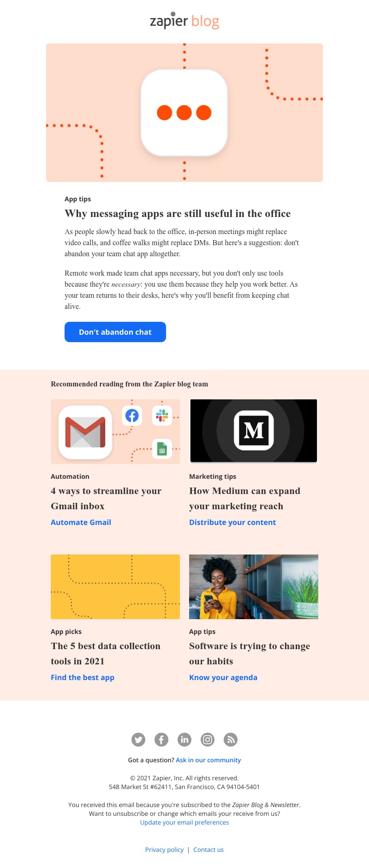369x868 pixels.
Task: Open the Medium logo article thumbnail
Action: tap(254, 431)
